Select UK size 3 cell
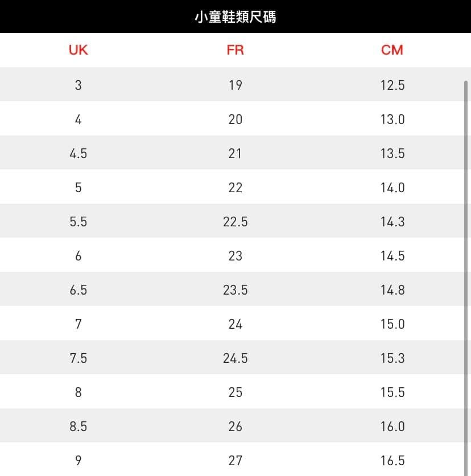Viewport: 471px width, 476px height. [78, 85]
